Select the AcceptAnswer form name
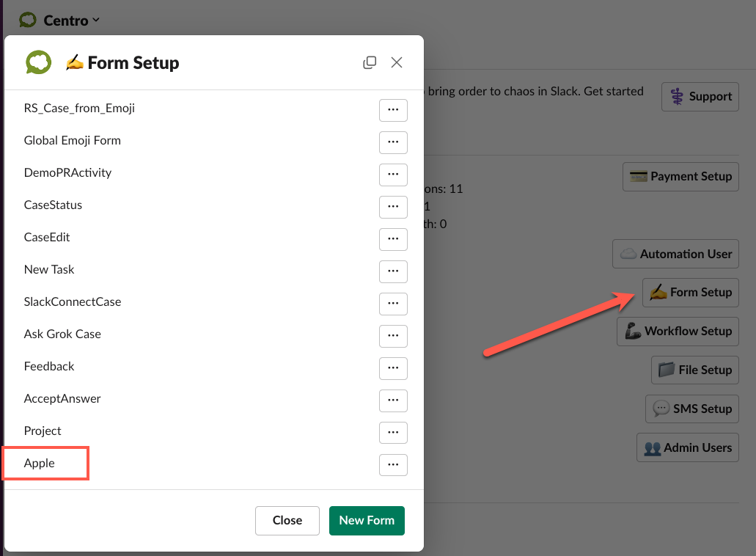The width and height of the screenshot is (756, 556). pyautogui.click(x=62, y=399)
